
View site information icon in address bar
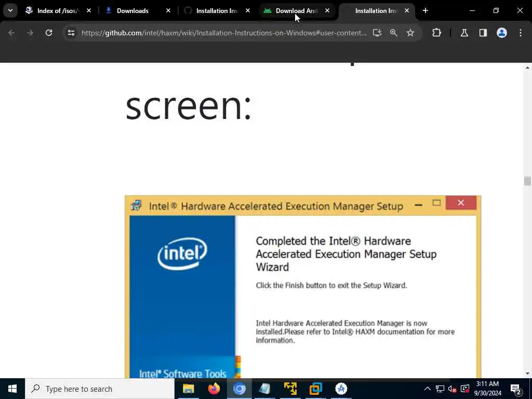click(71, 33)
